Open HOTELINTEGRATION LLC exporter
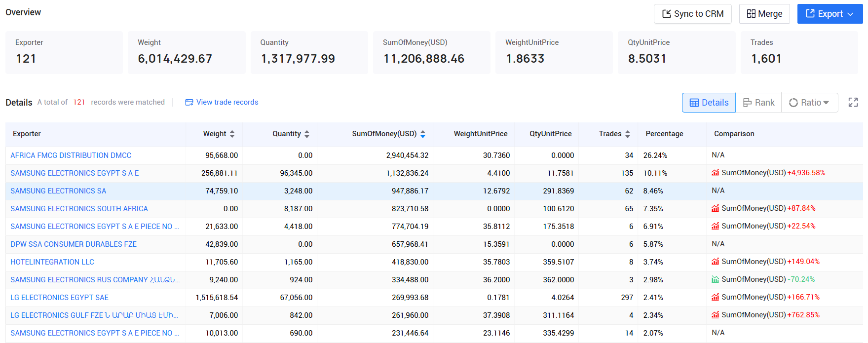The image size is (868, 343). pos(52,262)
